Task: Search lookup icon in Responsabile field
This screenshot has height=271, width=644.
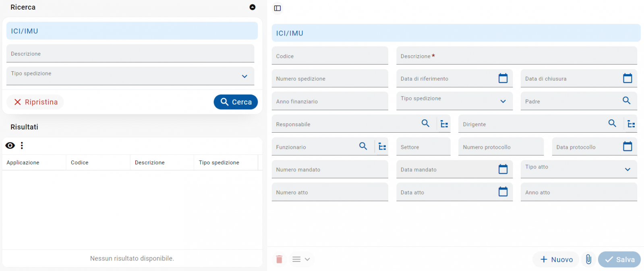Action: [x=425, y=123]
